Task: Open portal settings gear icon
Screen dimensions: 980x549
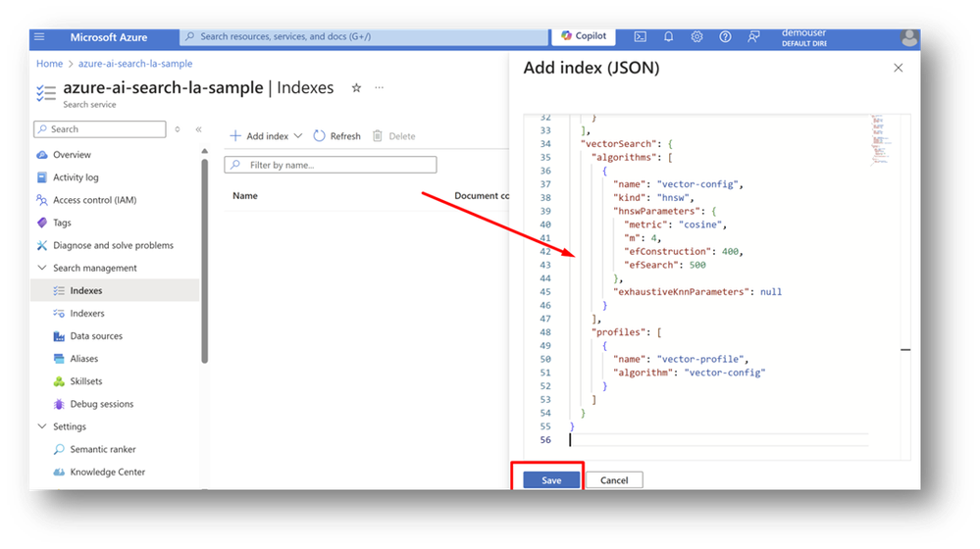Action: [696, 37]
